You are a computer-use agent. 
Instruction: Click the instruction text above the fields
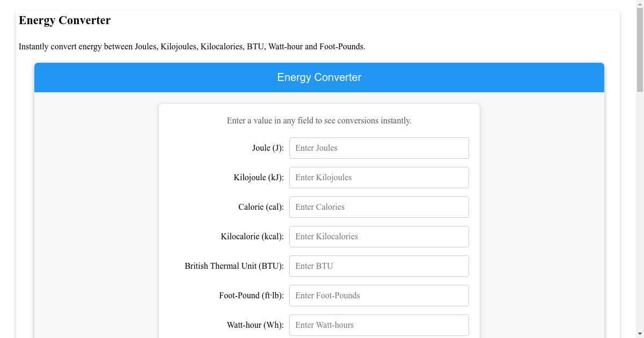point(319,120)
